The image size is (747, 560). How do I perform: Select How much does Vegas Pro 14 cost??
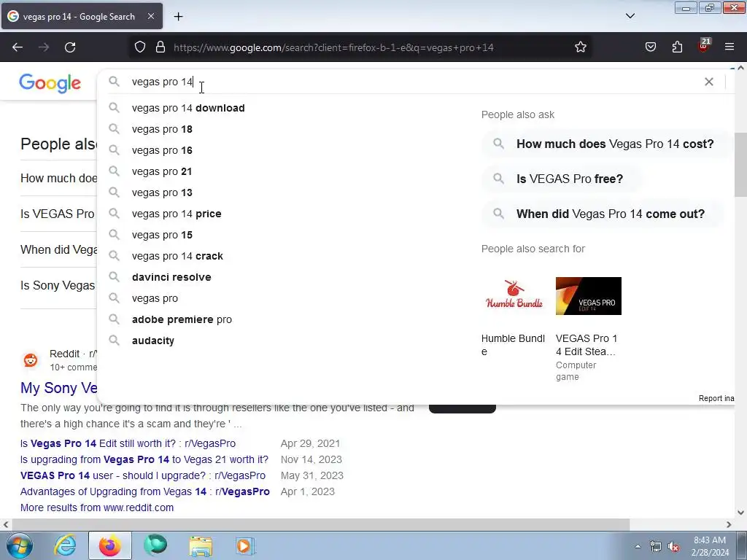coord(606,144)
